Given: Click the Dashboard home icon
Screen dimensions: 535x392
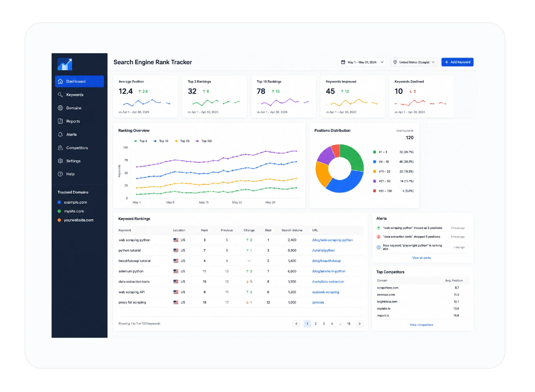Looking at the screenshot, I should coord(60,81).
